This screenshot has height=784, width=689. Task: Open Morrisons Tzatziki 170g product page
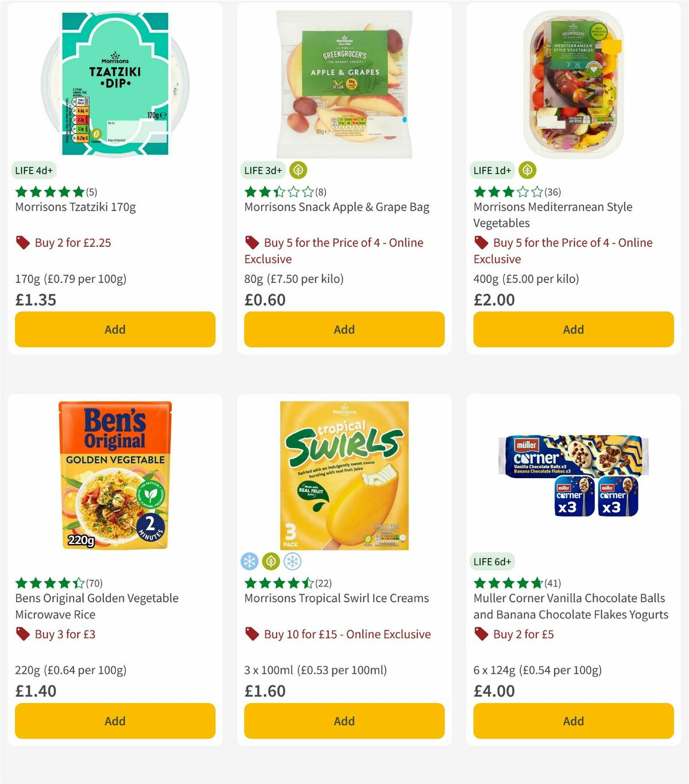(x=75, y=207)
